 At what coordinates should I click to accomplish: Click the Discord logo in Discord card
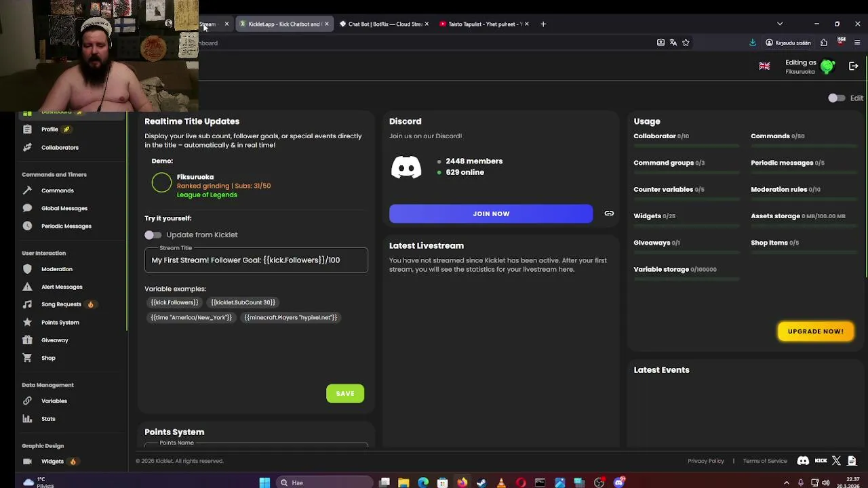coord(406,167)
